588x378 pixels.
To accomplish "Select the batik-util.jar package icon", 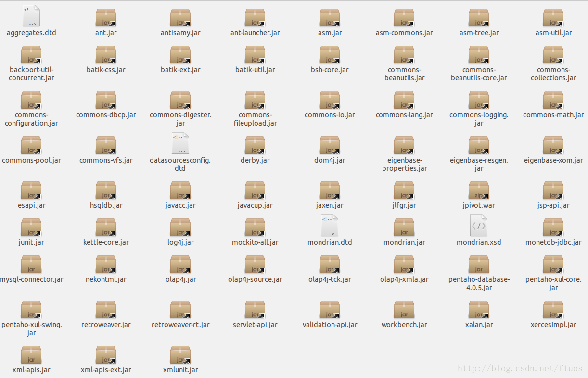I will coord(255,55).
